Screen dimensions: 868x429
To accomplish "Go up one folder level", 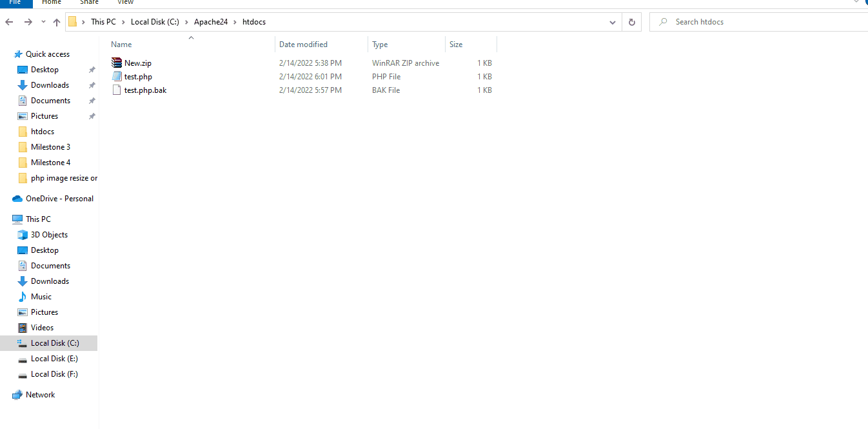I will [57, 22].
